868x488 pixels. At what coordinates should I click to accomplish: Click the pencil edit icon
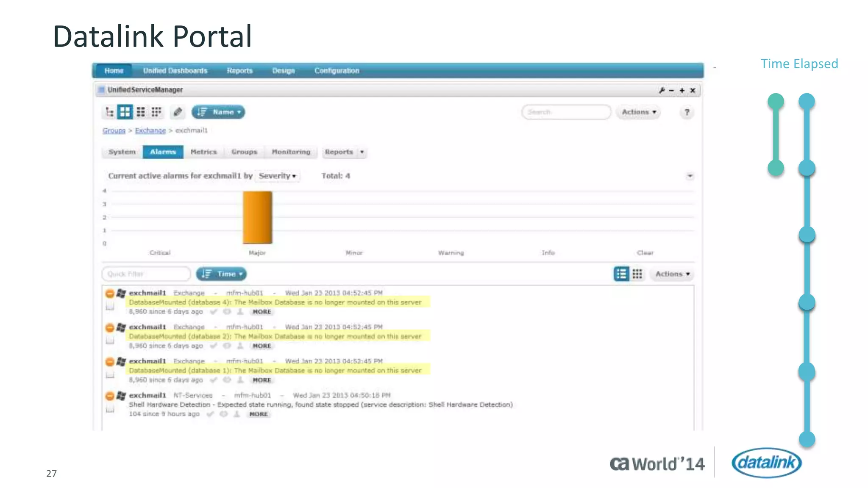click(178, 112)
